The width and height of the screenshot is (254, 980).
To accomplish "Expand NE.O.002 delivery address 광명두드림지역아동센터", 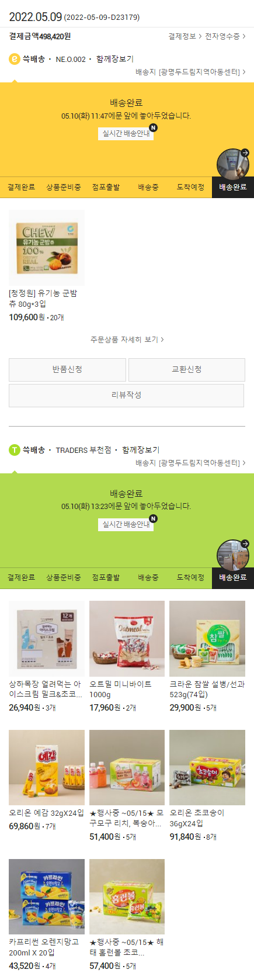I will pos(190,72).
